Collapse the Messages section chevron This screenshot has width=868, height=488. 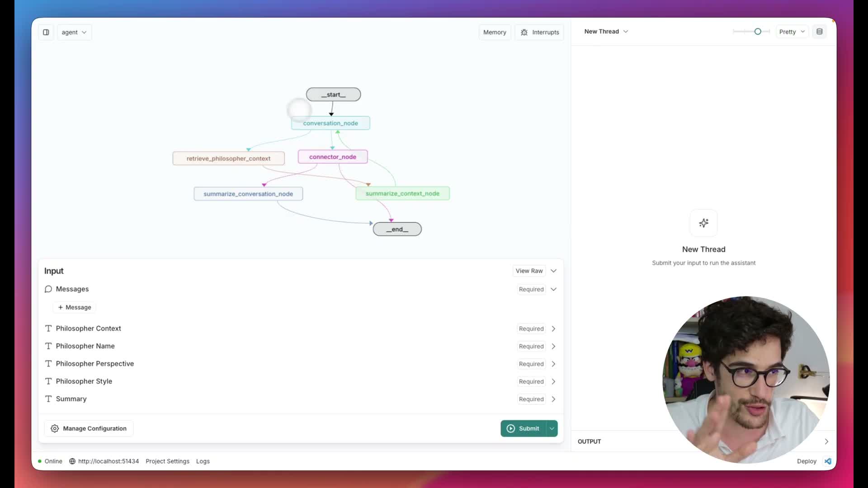tap(553, 289)
